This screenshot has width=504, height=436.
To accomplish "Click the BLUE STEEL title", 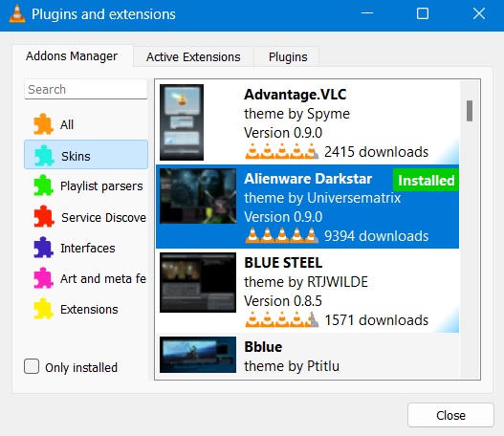I will (x=283, y=263).
